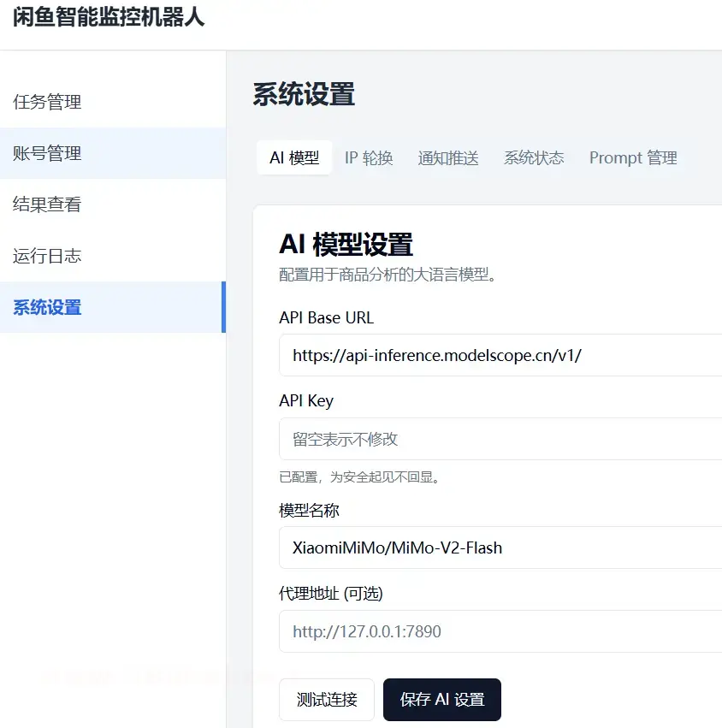
Task: Go to 账号管理 in the sidebar
Action: (47, 154)
